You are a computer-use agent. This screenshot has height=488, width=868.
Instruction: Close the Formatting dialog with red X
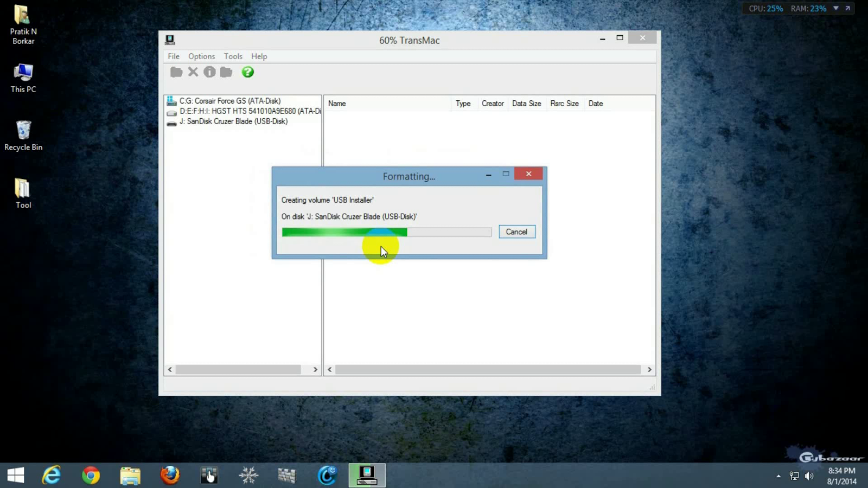coord(528,174)
